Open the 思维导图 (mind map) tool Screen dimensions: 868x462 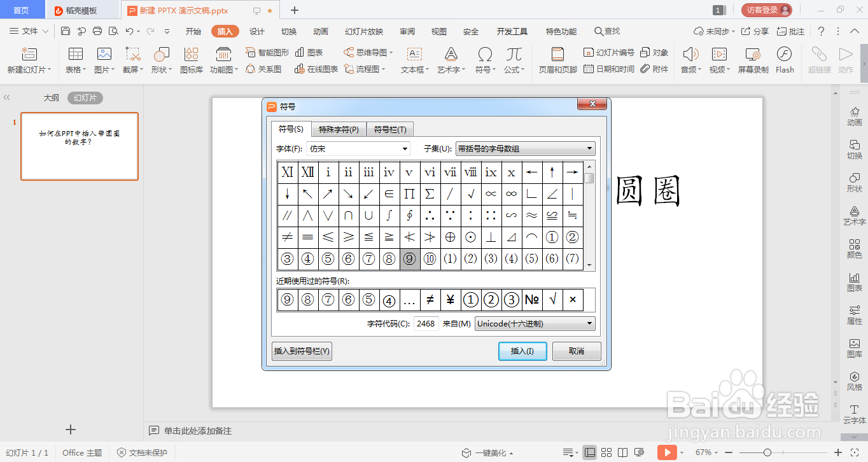click(367, 53)
